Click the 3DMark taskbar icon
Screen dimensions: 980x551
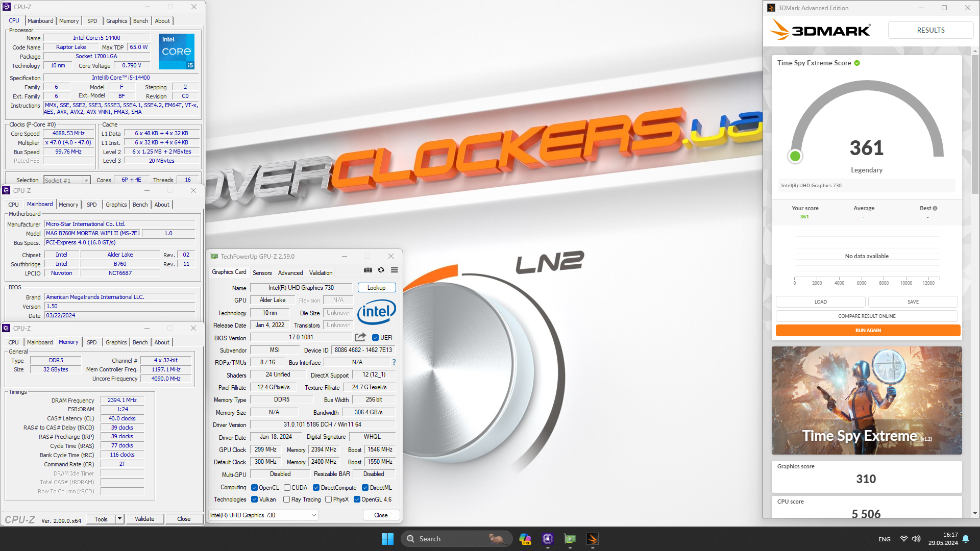[x=593, y=539]
